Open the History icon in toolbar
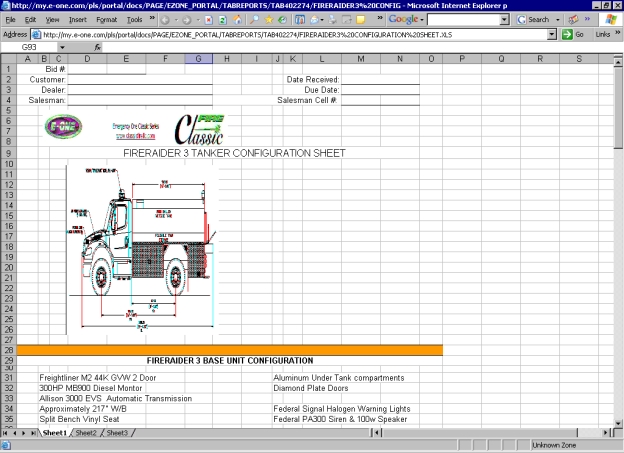This screenshot has height=453, width=624. click(282, 20)
